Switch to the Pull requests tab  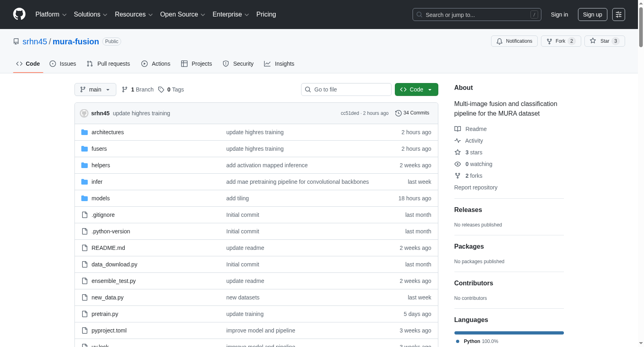coord(108,64)
